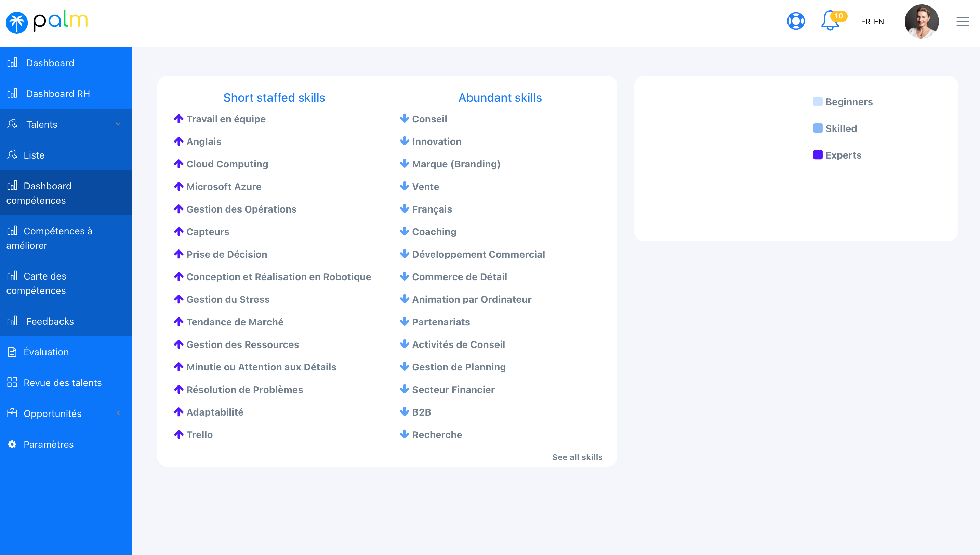
Task: Click the Revue des talents grid icon
Action: click(x=12, y=382)
